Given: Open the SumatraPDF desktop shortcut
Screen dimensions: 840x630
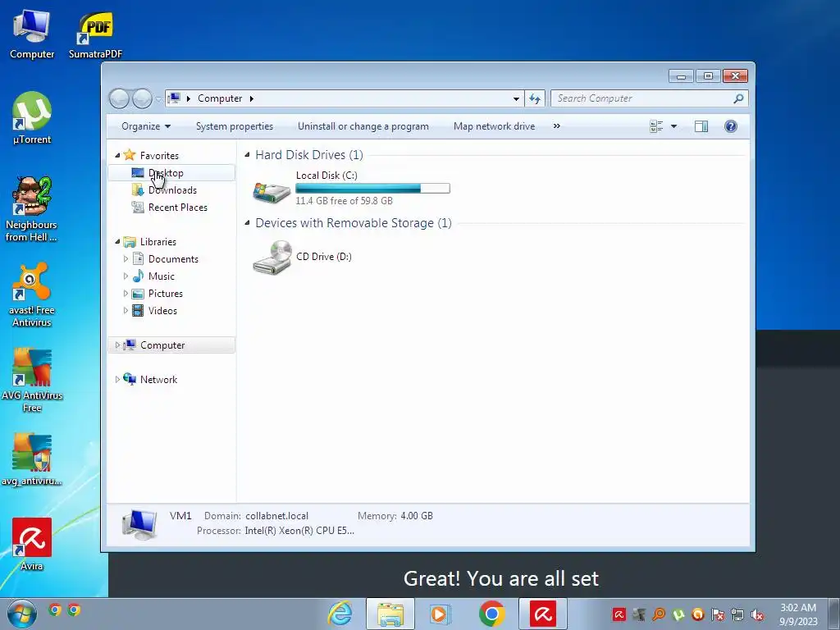Looking at the screenshot, I should coord(95,34).
